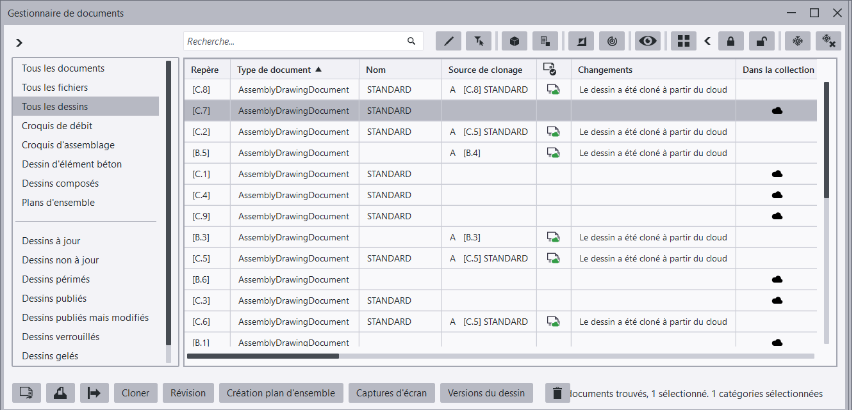Click 'Création plan d'ensemble' button
The image size is (852, 410).
(281, 393)
